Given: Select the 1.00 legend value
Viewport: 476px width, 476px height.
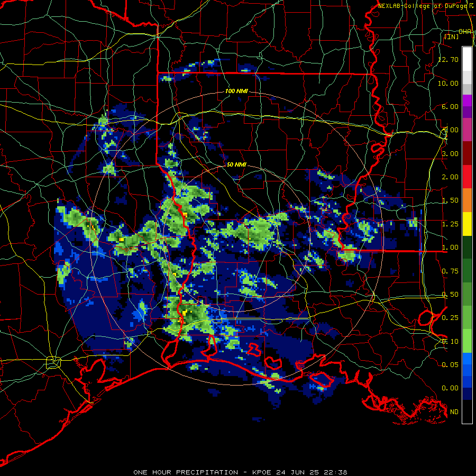Looking at the screenshot, I should point(450,248).
